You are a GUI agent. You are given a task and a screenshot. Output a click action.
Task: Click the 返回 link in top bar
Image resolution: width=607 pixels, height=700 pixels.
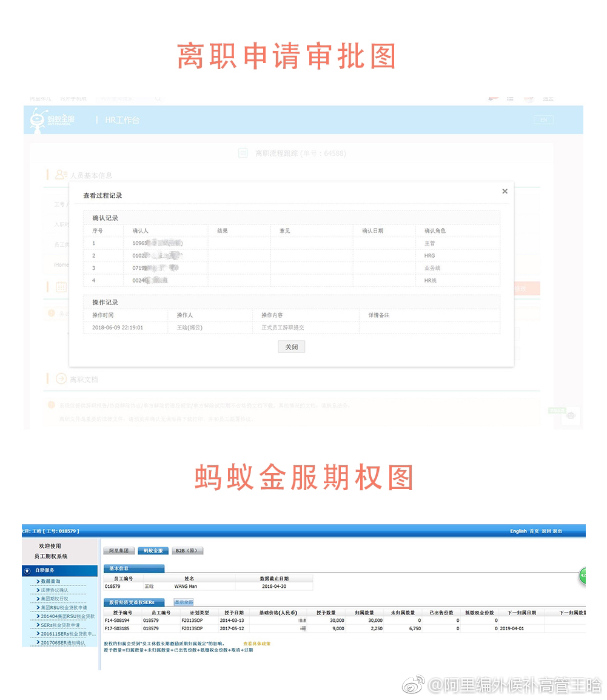[x=546, y=531]
